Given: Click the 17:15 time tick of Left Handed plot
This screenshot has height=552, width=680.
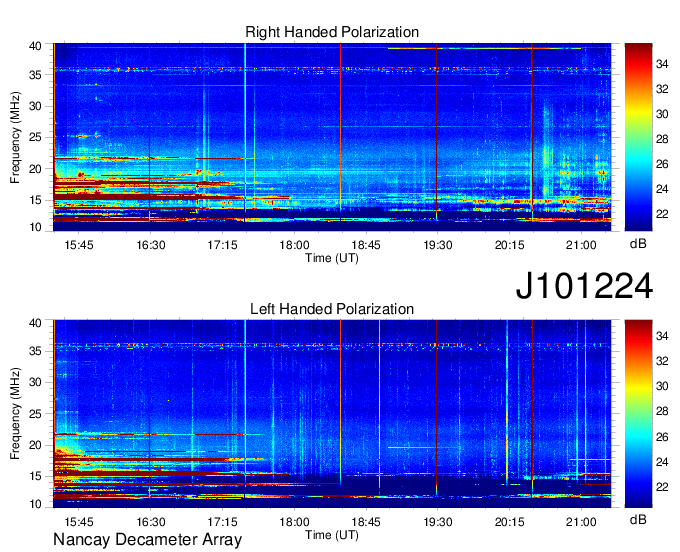Looking at the screenshot, I should click(x=222, y=522).
